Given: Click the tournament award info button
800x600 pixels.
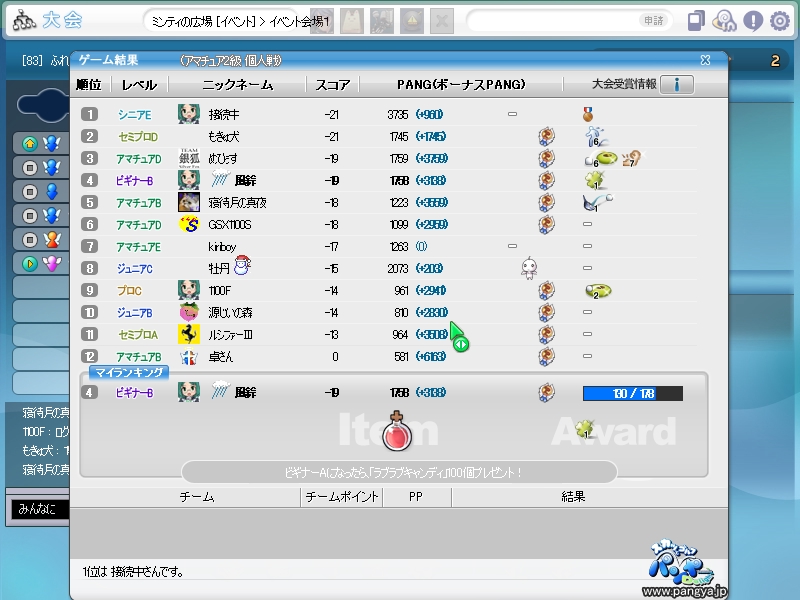Looking at the screenshot, I should point(676,85).
